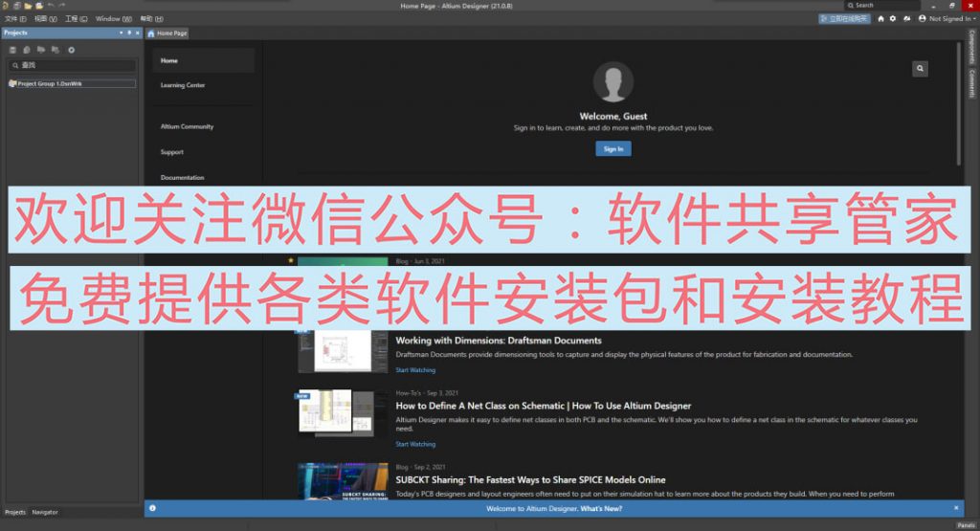Click 'Blog · Sep 2, 2021' text
Image resolution: width=980 pixels, height=531 pixels.
coord(421,467)
